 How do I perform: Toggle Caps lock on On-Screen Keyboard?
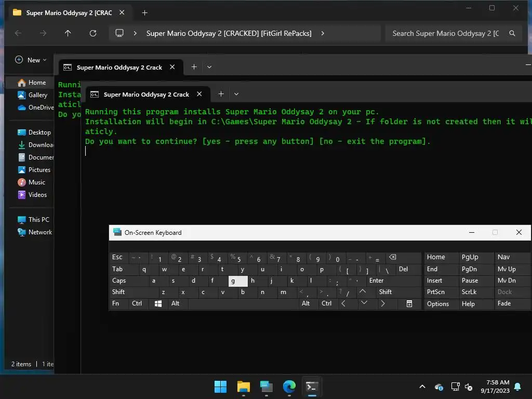pyautogui.click(x=129, y=281)
